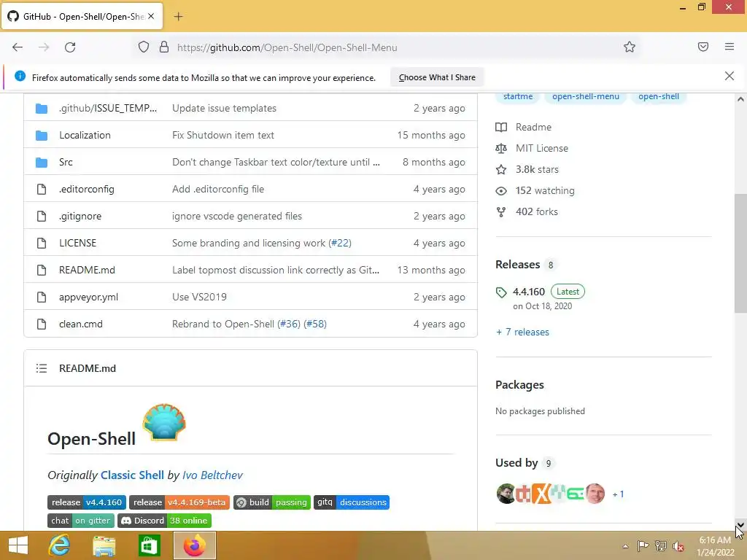The width and height of the screenshot is (747, 560).
Task: Open commit 'Add .editorconfig file'
Action: [x=217, y=189]
